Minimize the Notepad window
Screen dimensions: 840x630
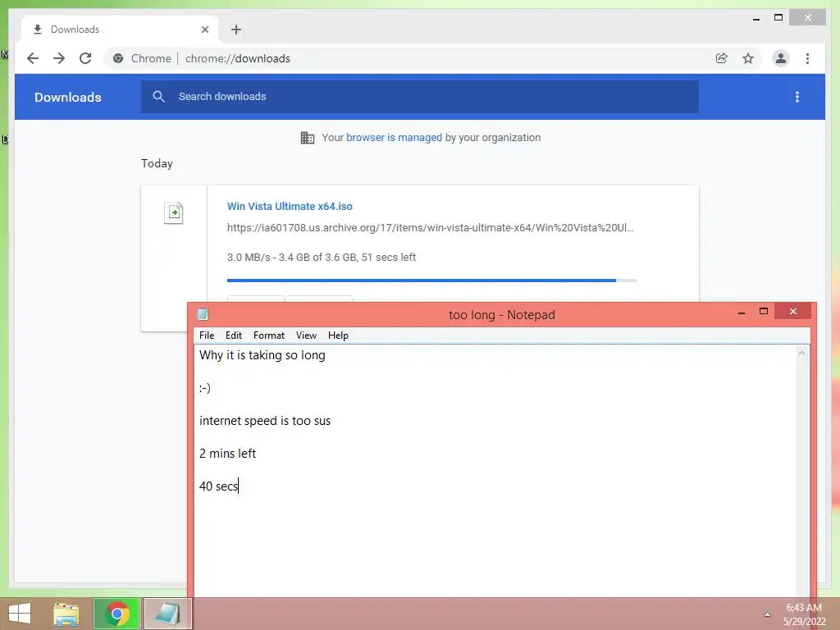(742, 312)
